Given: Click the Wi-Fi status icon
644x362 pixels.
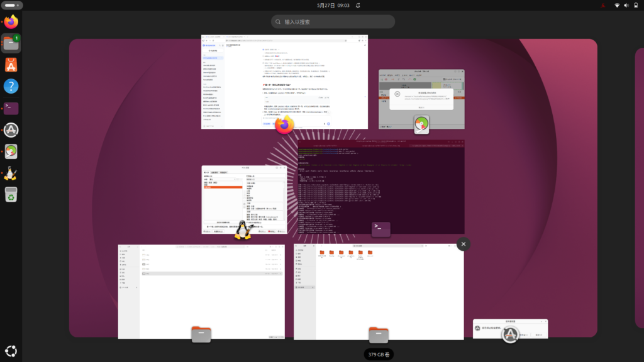Looking at the screenshot, I should point(617,5).
